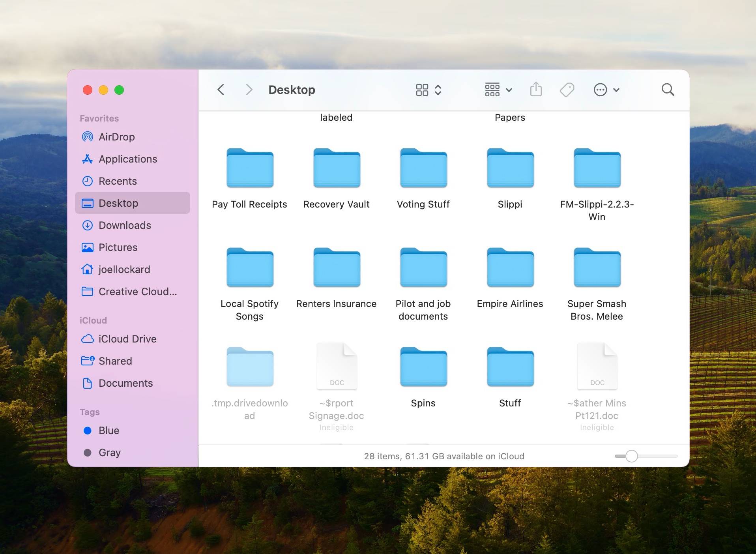Adjust the icon size slider
The width and height of the screenshot is (756, 554).
(632, 456)
